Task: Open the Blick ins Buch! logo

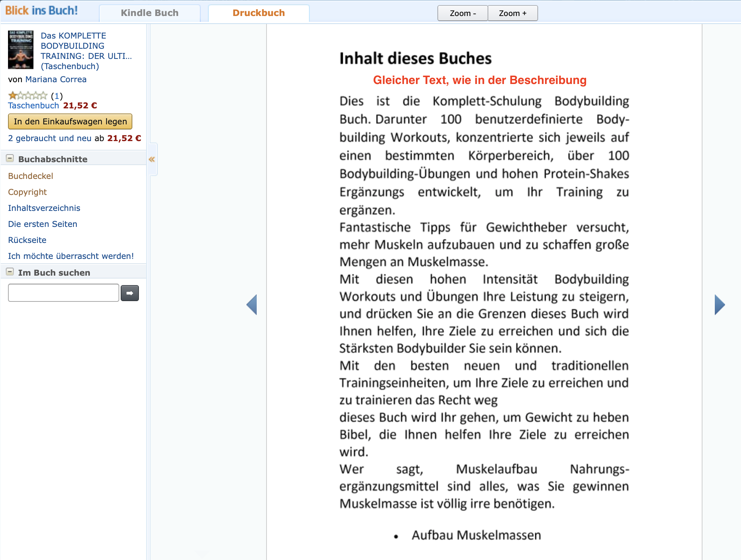Action: click(41, 11)
